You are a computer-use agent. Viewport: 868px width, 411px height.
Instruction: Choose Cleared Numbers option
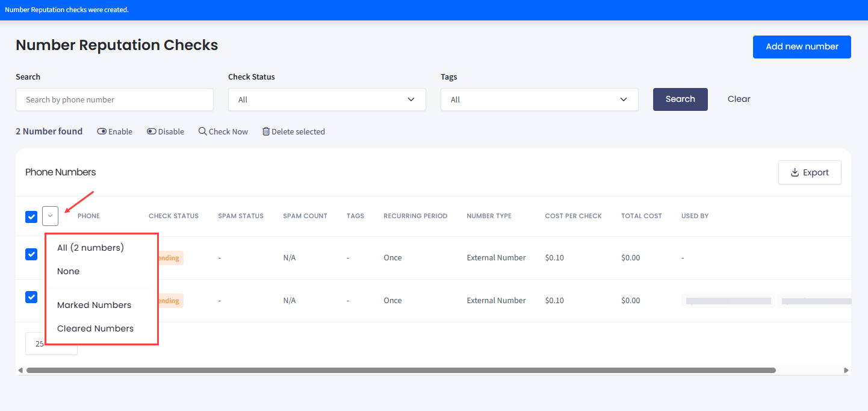(x=95, y=328)
